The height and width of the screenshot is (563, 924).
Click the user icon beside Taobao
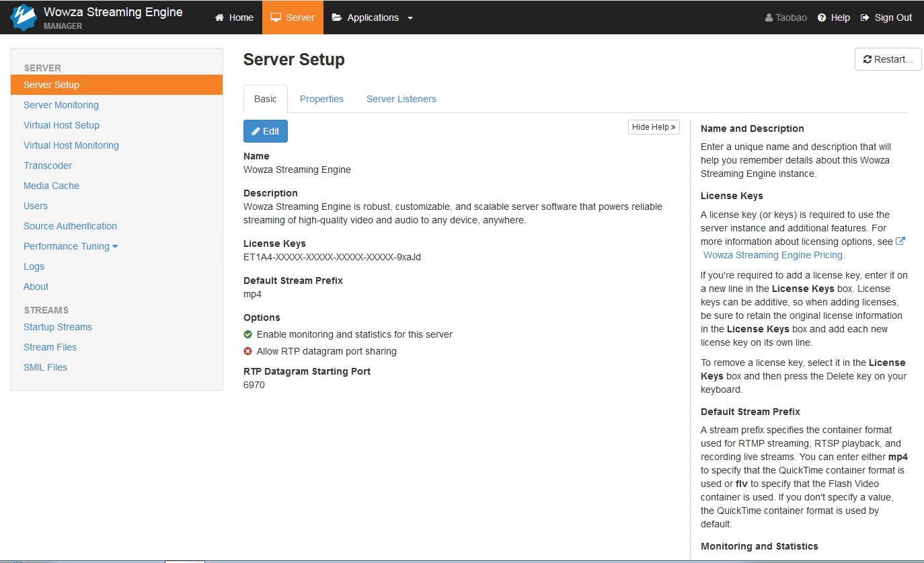769,17
